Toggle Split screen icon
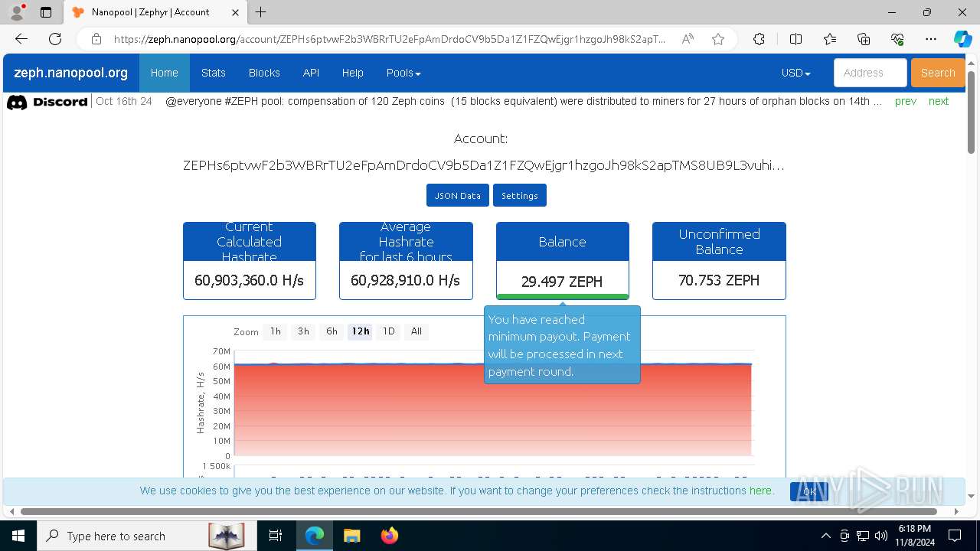Viewport: 980px width, 551px height. (x=795, y=39)
